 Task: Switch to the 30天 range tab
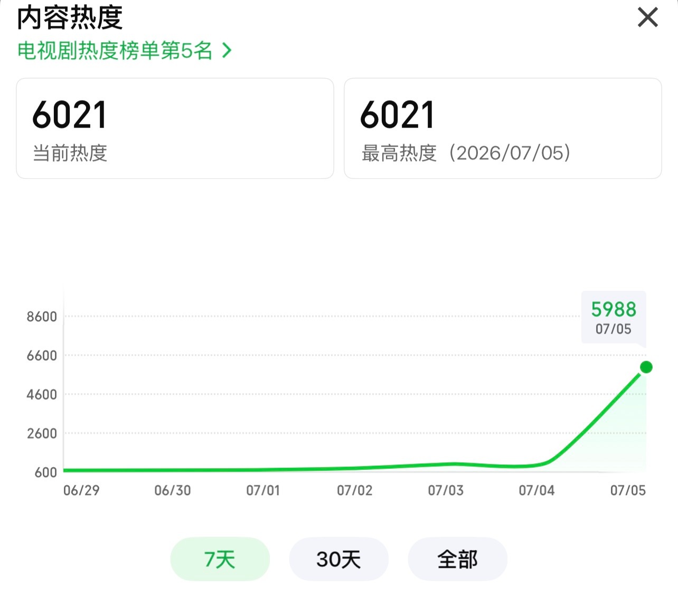pyautogui.click(x=338, y=559)
